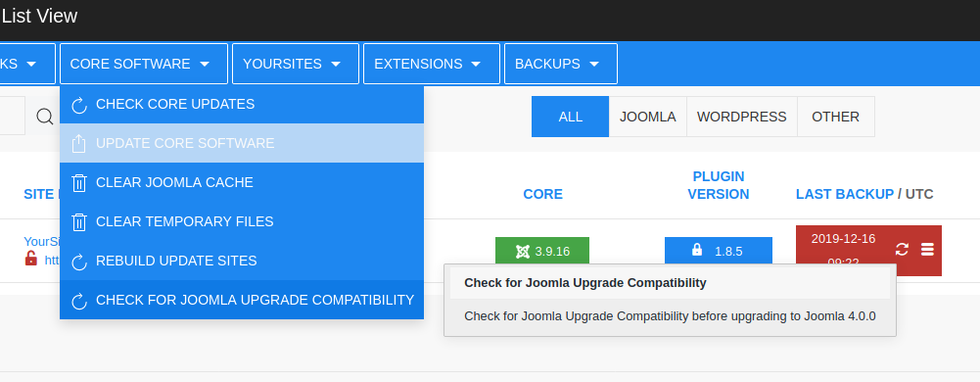Filter sites by WORDPRESS
The image size is (980, 382).
742,117
